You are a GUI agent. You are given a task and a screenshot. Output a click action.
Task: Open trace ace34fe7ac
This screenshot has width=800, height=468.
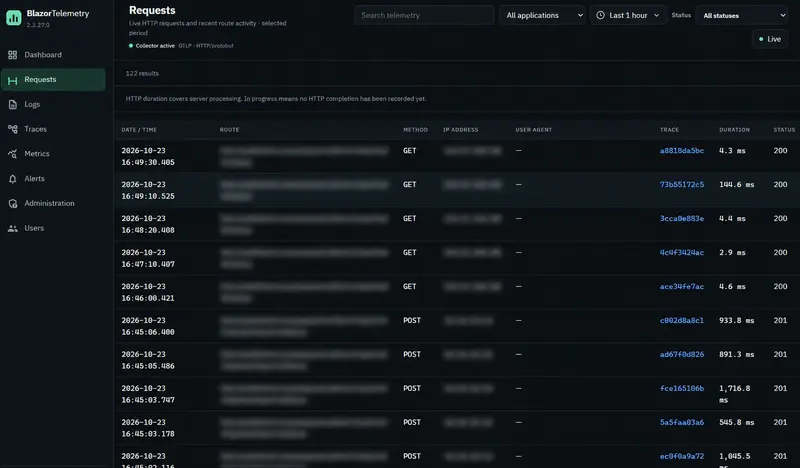tap(682, 286)
